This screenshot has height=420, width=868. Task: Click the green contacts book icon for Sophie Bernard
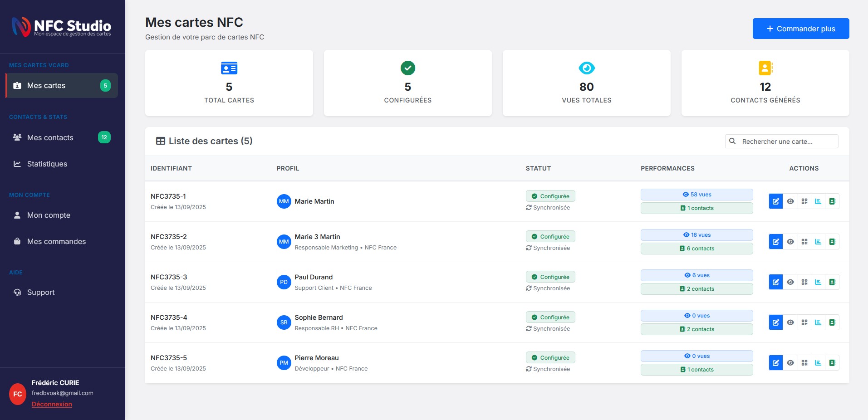point(832,322)
